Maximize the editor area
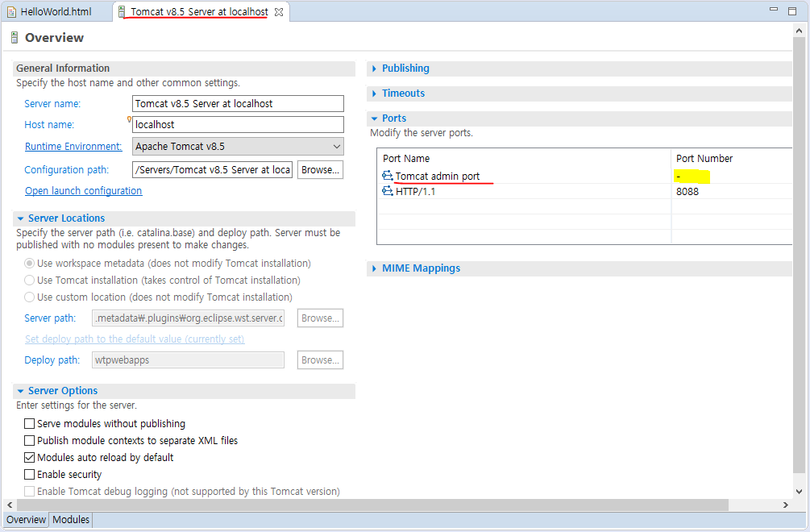 (x=792, y=10)
